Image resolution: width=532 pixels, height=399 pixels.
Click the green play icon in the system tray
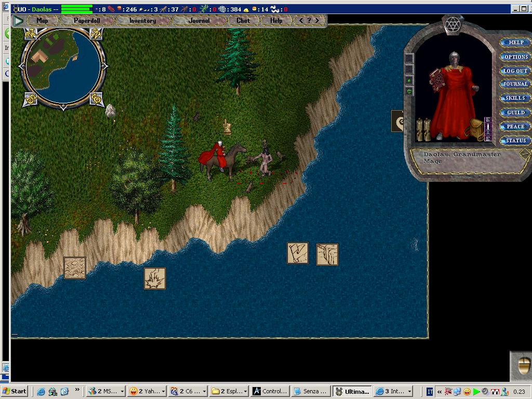pyautogui.click(x=476, y=392)
